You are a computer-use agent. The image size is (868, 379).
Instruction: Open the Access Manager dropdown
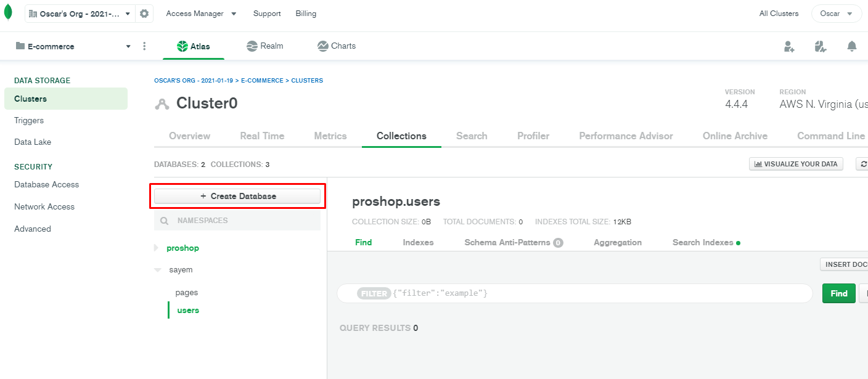click(x=201, y=12)
